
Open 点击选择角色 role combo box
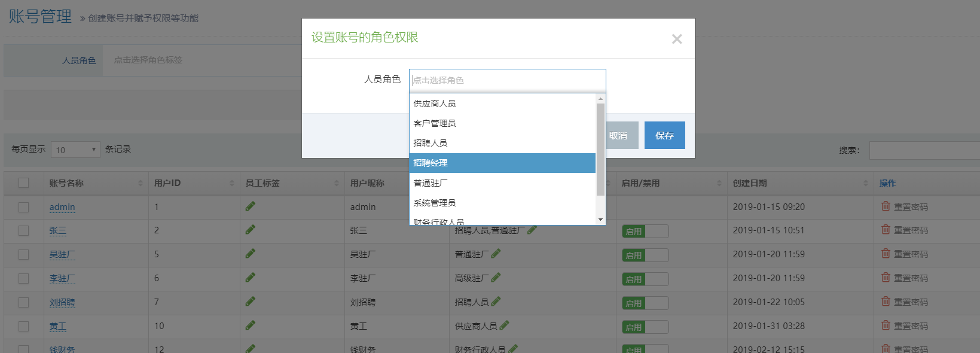click(507, 80)
